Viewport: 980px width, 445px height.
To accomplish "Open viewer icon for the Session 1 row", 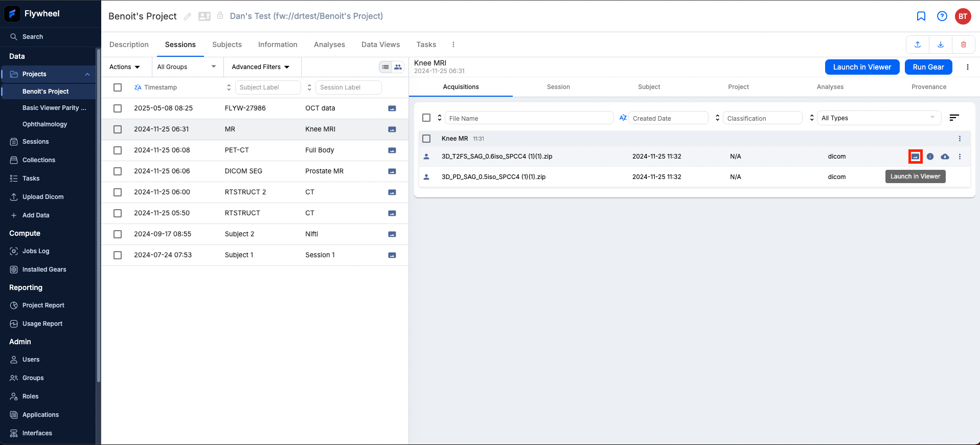I will click(392, 255).
